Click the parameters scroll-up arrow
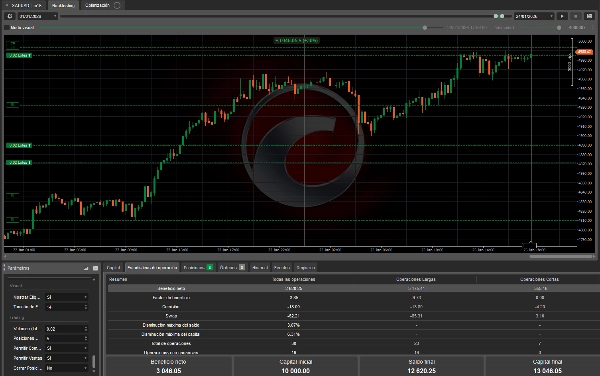Viewport: 600px width, 376px height. (94, 280)
